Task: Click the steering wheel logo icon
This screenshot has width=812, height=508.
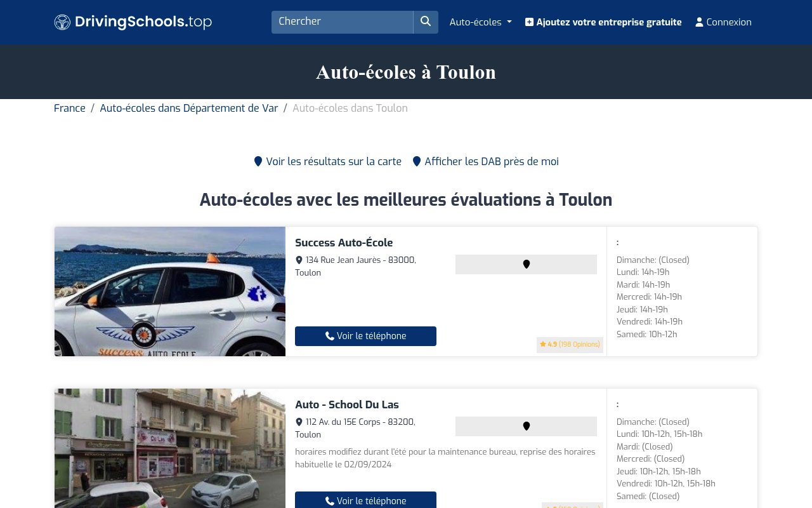Action: click(62, 22)
